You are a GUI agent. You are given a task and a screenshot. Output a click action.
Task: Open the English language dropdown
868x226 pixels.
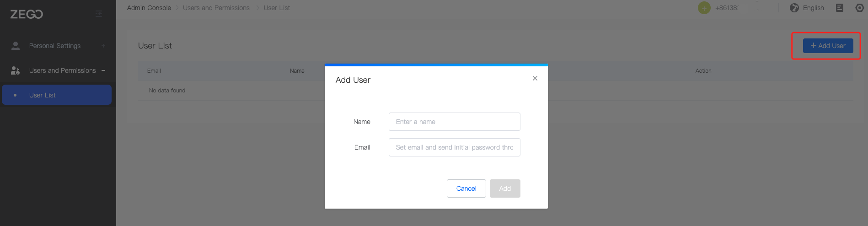point(813,8)
